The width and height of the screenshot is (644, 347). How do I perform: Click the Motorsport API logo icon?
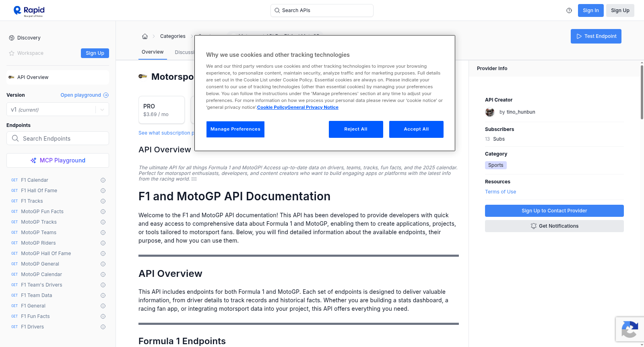tap(143, 76)
